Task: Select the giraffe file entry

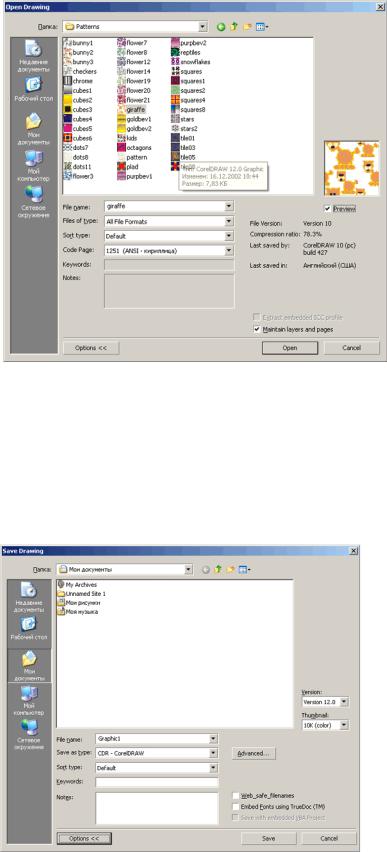Action: click(131, 110)
